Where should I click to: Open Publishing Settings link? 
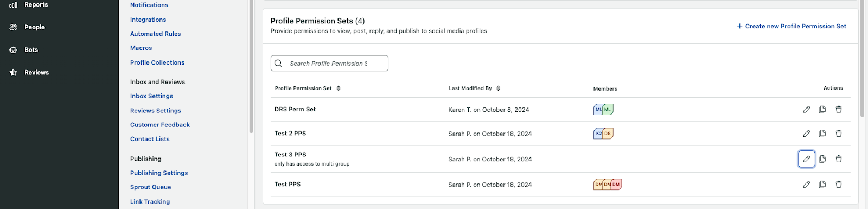tap(159, 173)
